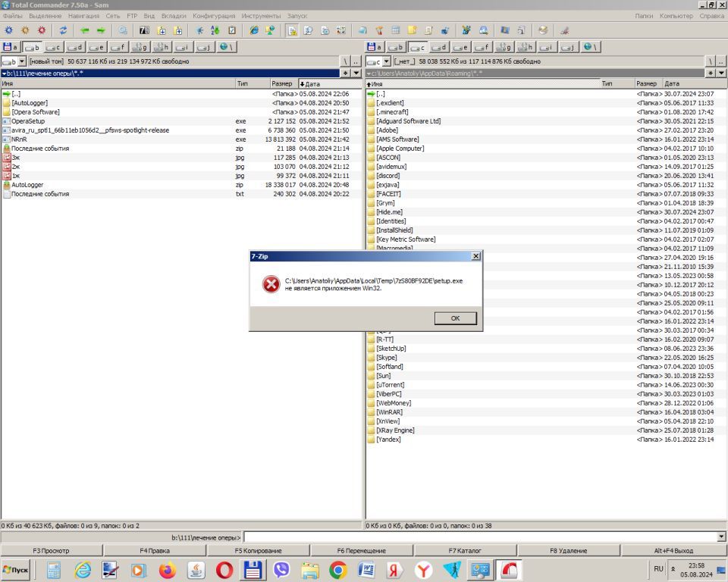Click the green forward arrow icon
This screenshot has width=728, height=582.
tap(100, 30)
